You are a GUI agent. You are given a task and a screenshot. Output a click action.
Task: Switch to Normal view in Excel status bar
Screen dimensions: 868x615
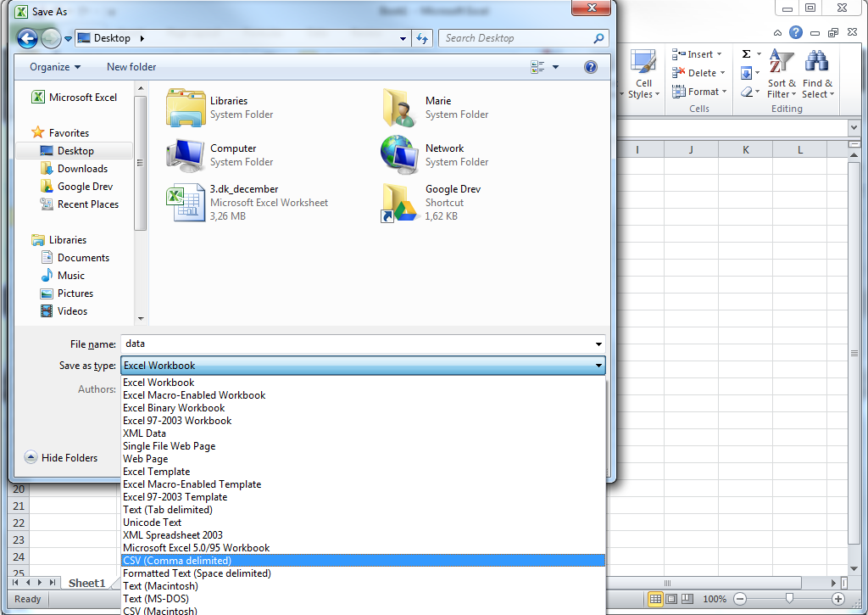pyautogui.click(x=655, y=599)
